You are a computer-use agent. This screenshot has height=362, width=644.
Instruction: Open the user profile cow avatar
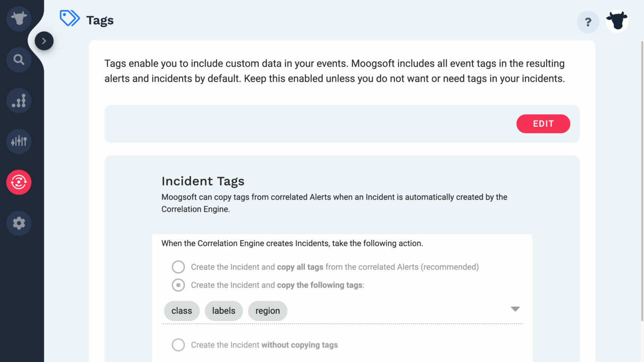point(617,21)
